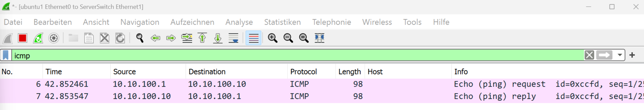
Task: Clear the icmp display filter
Action: click(x=589, y=55)
